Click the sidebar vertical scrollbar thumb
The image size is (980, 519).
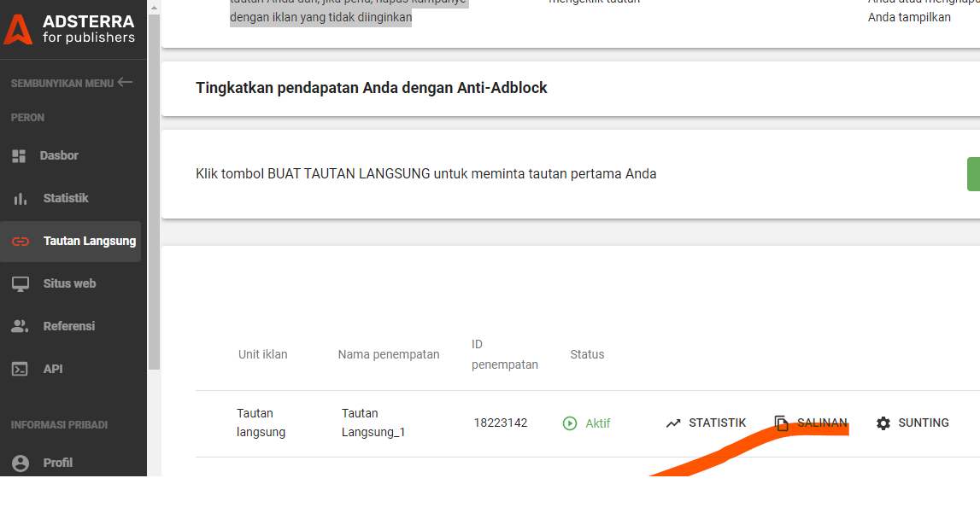[x=155, y=192]
